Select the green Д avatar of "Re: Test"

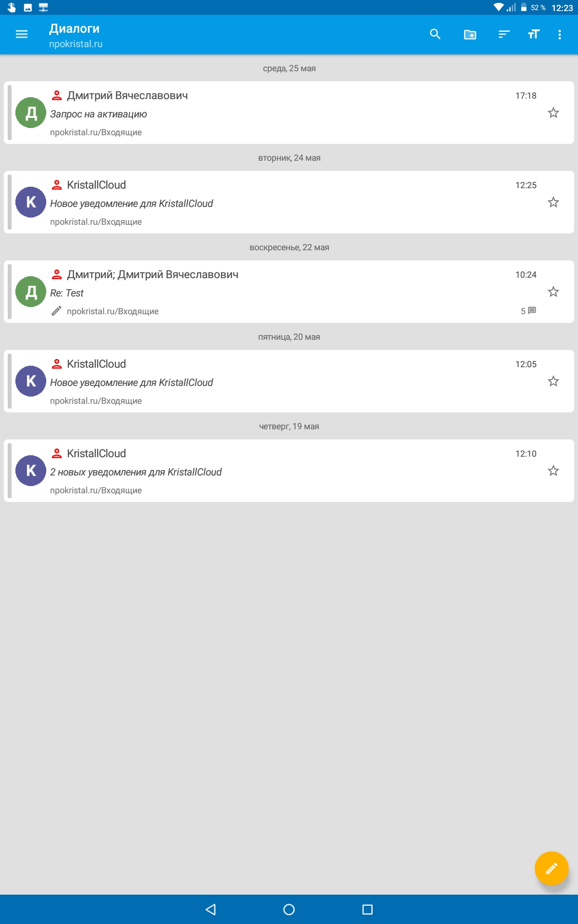click(31, 292)
